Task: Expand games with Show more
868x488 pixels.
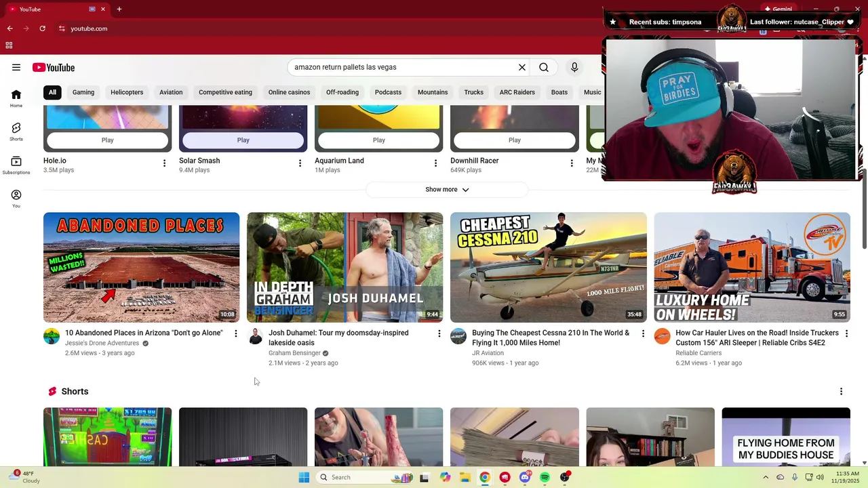Action: tap(447, 190)
